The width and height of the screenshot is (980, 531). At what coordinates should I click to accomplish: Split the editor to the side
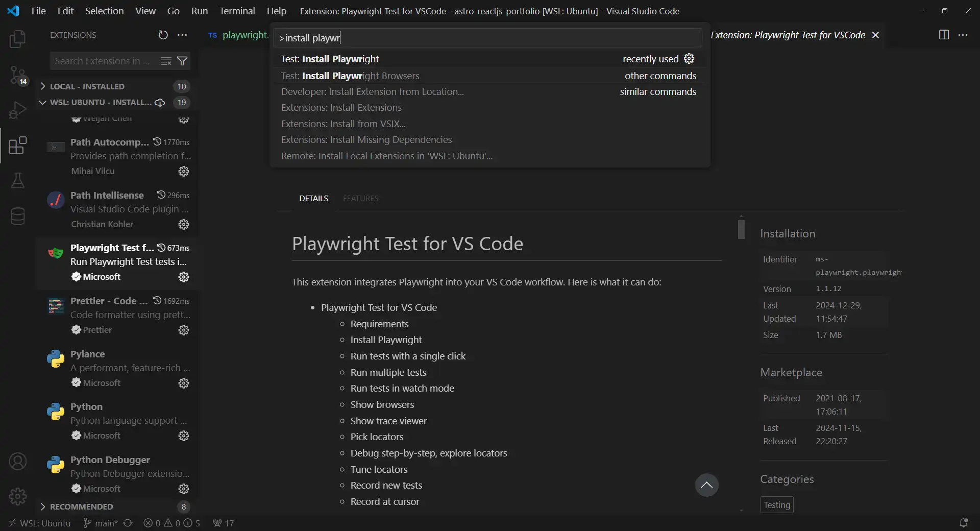click(x=944, y=35)
